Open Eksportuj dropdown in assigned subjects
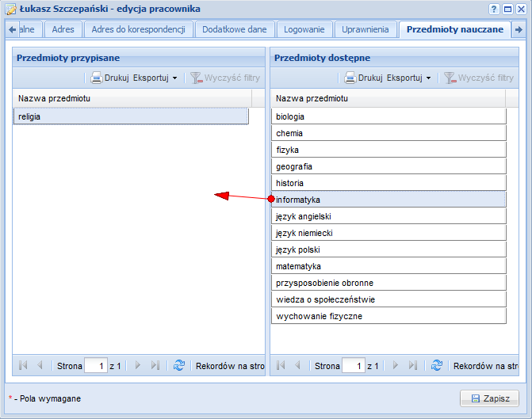Image resolution: width=532 pixels, height=419 pixels. pos(155,78)
